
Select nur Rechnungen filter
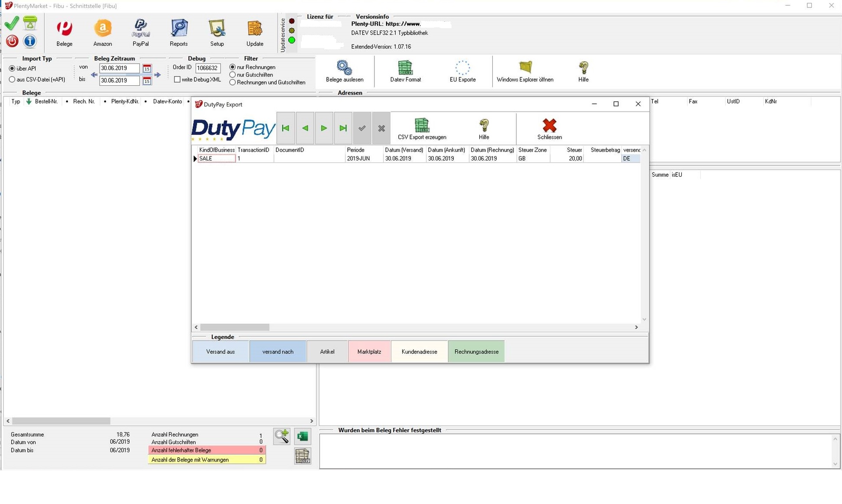click(x=233, y=67)
